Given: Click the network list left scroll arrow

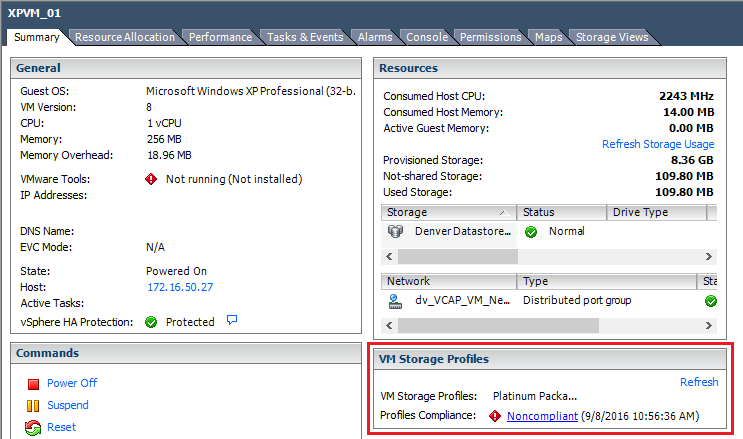Looking at the screenshot, I should tap(390, 325).
